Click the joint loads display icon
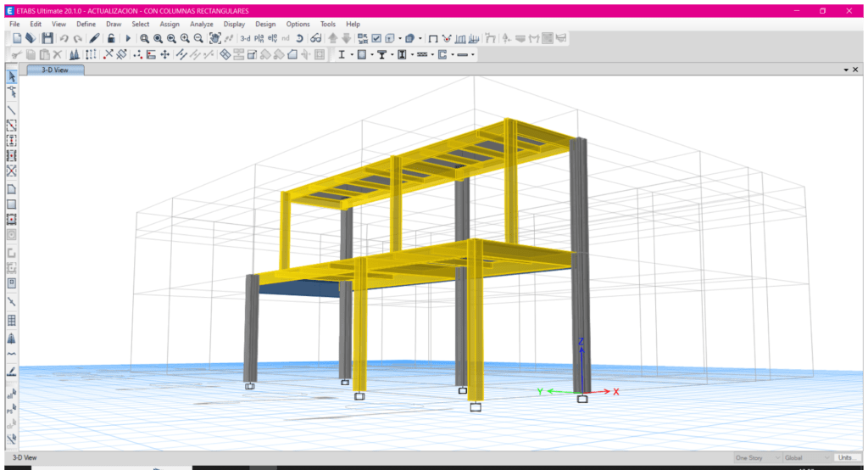 coord(447,38)
